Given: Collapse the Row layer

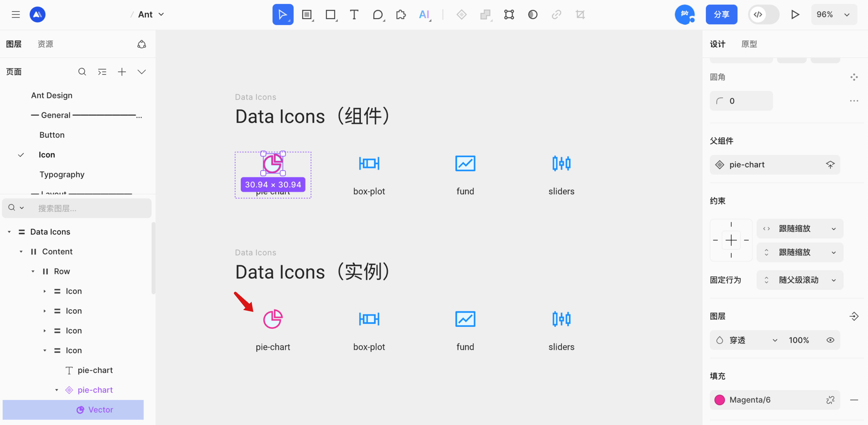Looking at the screenshot, I should click(33, 271).
